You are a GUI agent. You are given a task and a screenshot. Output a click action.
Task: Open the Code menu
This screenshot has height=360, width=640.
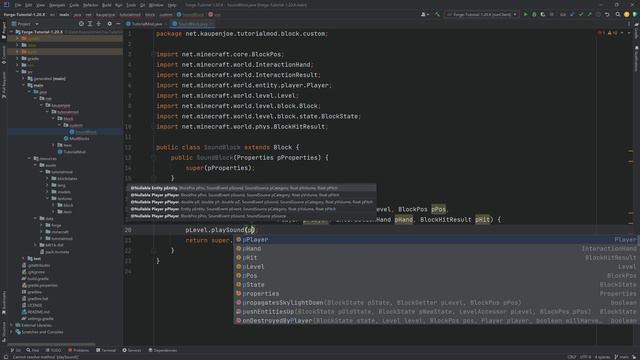point(74,5)
